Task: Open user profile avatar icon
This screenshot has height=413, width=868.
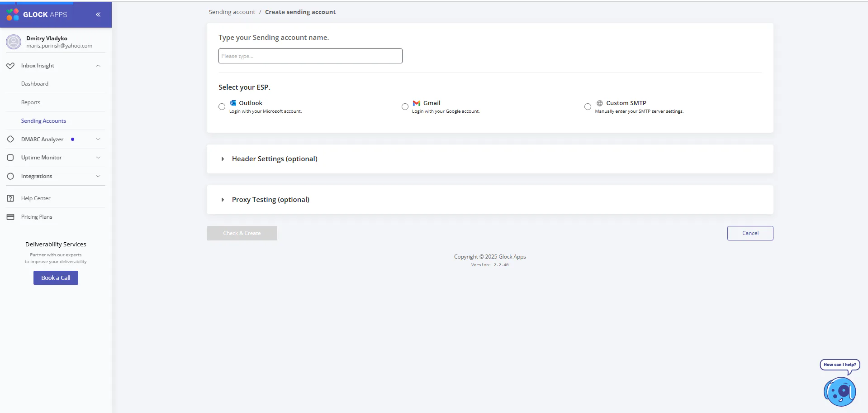Action: (14, 42)
